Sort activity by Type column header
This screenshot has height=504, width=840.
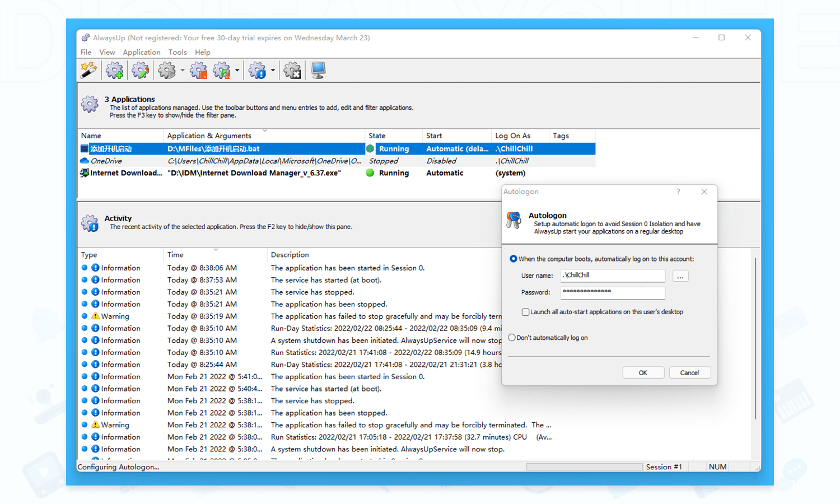point(120,255)
